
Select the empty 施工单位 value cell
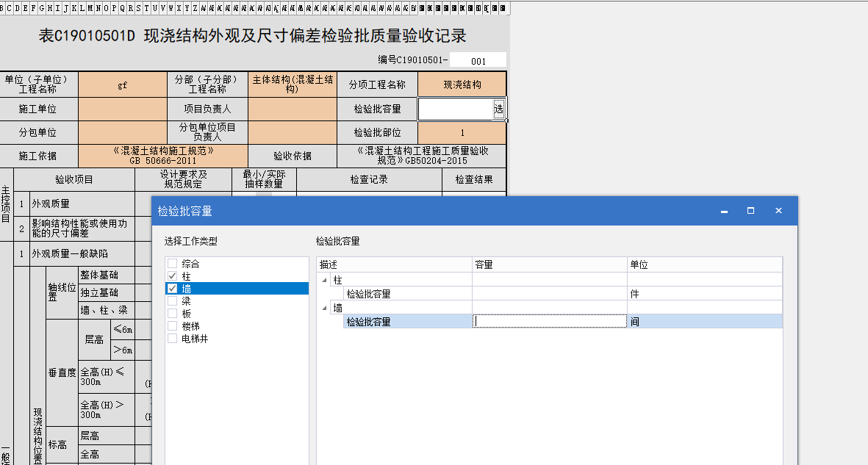pyautogui.click(x=122, y=109)
